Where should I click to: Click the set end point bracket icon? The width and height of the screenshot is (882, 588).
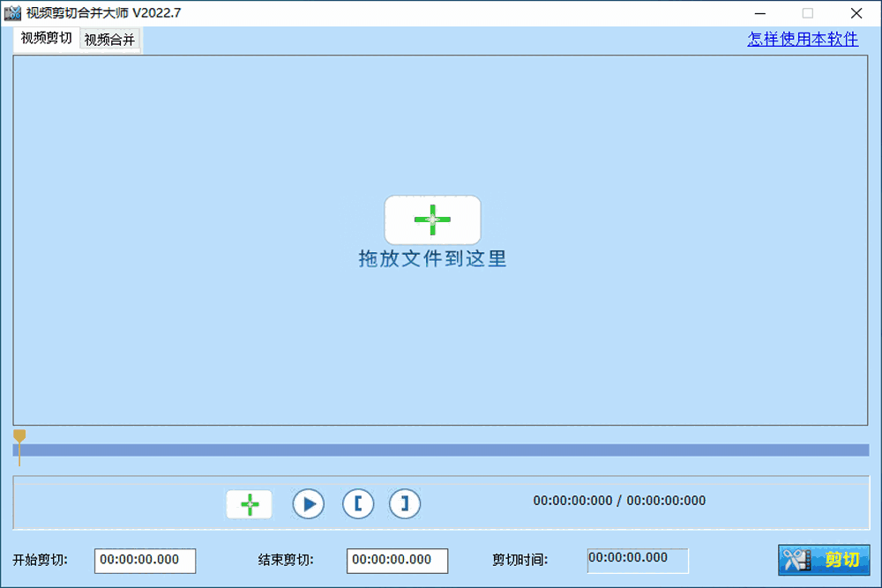tap(404, 503)
